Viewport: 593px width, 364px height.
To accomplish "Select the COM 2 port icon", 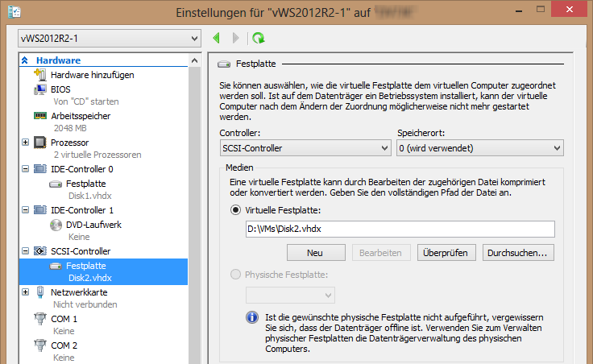I will (x=40, y=345).
